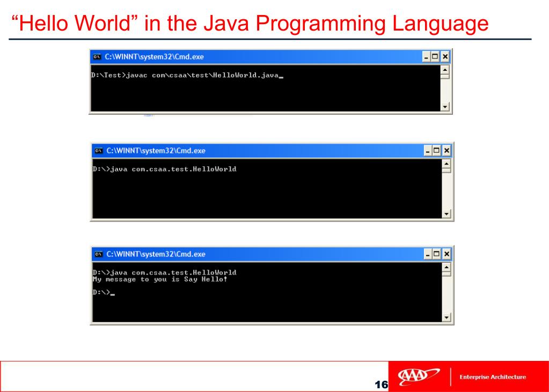
Task: Click scroll down arrow in the top javac window
Action: pos(445,107)
